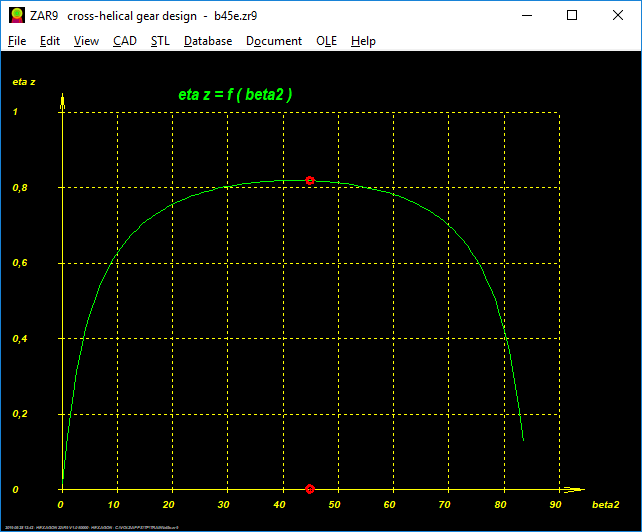Open the STL menu

coord(160,41)
